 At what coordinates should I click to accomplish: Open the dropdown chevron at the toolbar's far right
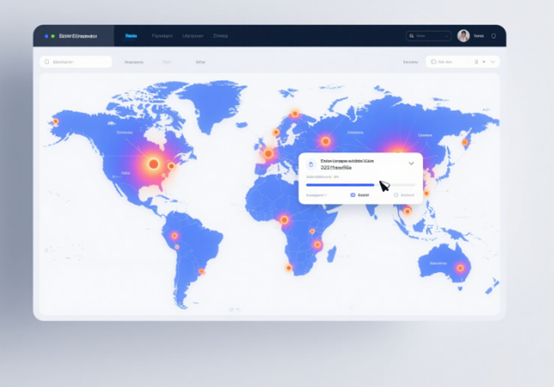pyautogui.click(x=493, y=62)
